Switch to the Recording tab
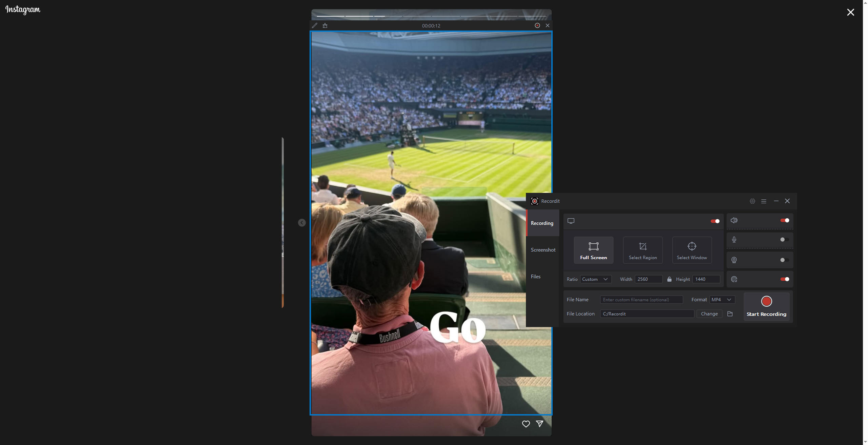Viewport: 868px width, 445px height. point(542,223)
